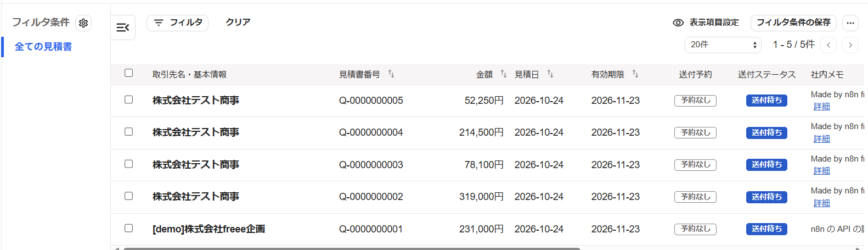Click amount 319,000円
This screenshot has width=868, height=250.
(x=481, y=197)
